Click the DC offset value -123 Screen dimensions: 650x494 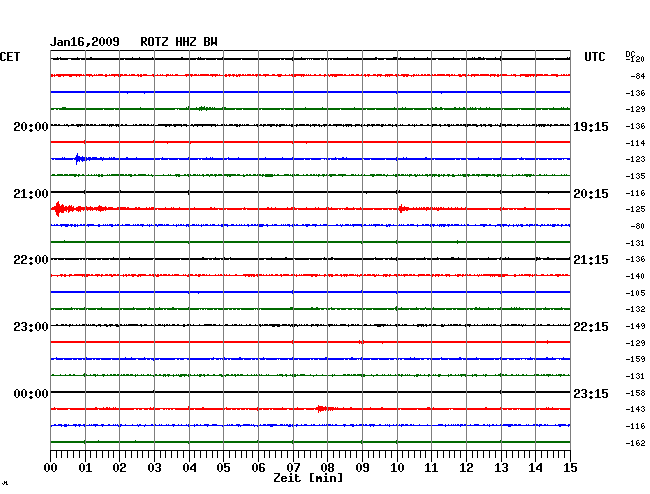tap(635, 159)
